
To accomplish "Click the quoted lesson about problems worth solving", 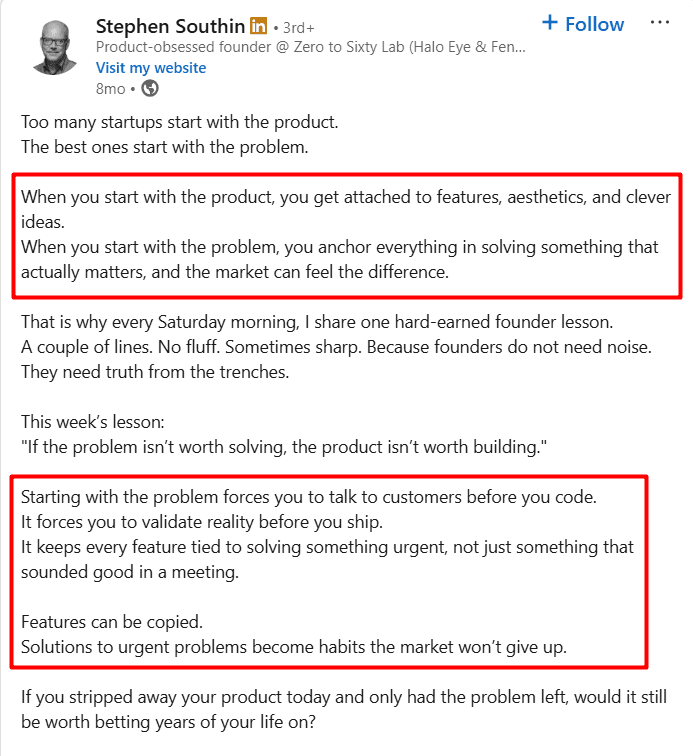I will point(284,447).
